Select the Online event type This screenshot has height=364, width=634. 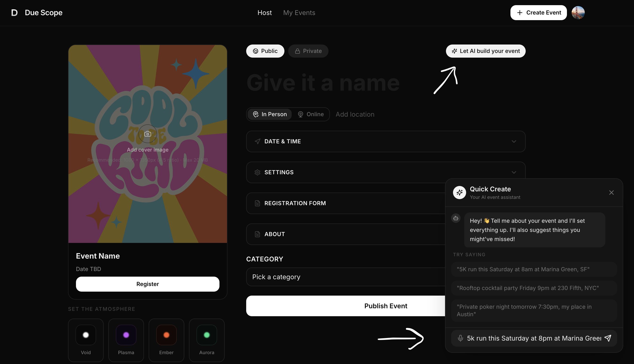[311, 114]
